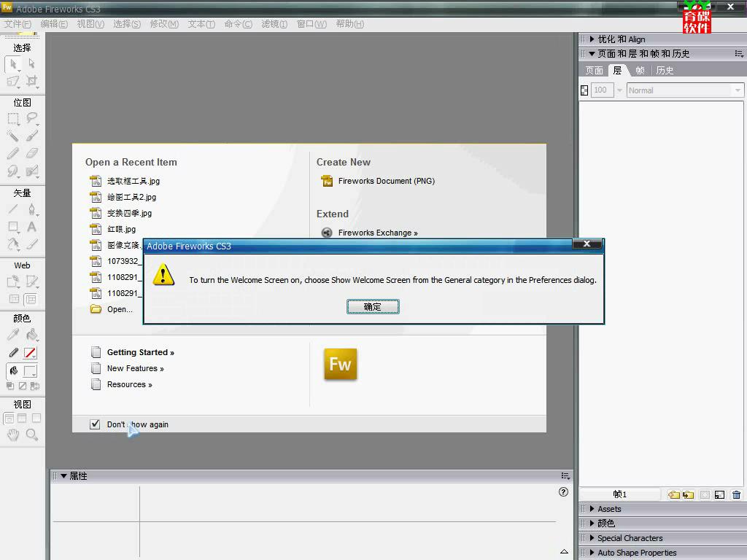Select the Hand tool
Image resolution: width=747 pixels, height=560 pixels.
pos(13,435)
